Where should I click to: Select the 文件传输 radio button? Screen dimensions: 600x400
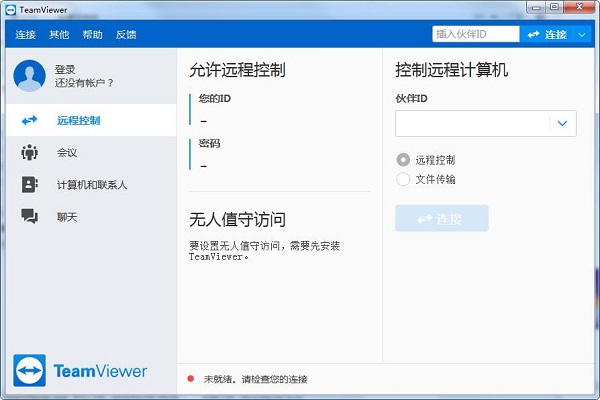pos(403,179)
